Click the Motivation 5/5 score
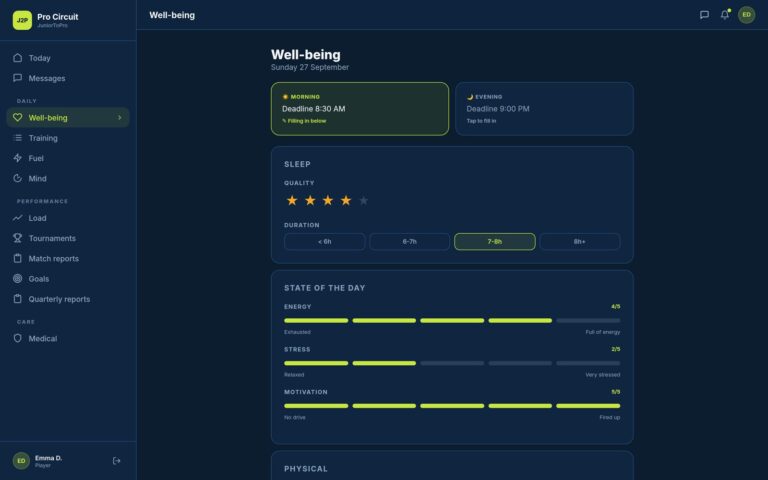Screen dimensions: 768x480 pyautogui.click(x=616, y=392)
